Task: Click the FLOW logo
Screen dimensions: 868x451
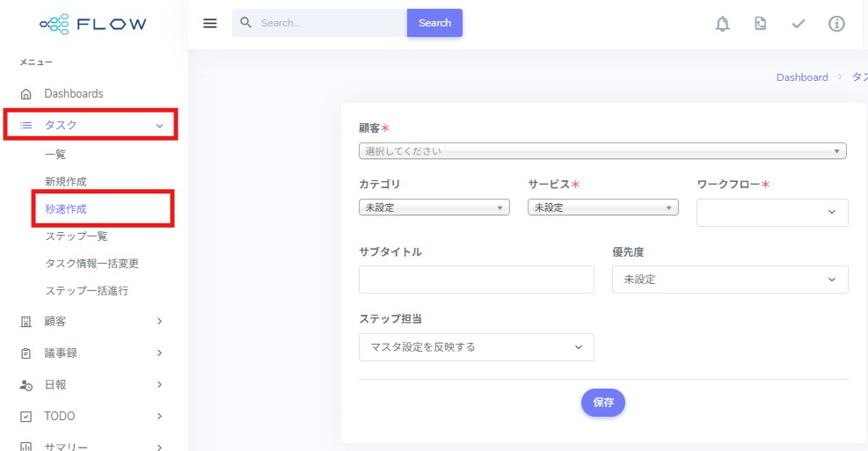Action: pos(93,24)
